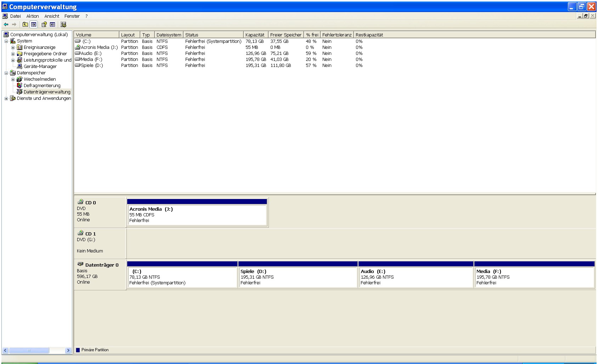Select the Datenspeicher icon in the tree
598x364 pixels.
coord(13,73)
